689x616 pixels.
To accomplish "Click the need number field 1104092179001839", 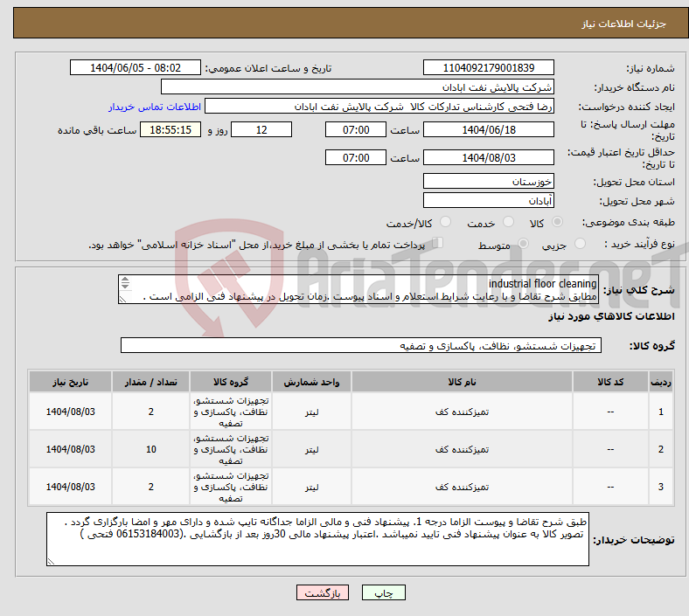I will [488, 67].
